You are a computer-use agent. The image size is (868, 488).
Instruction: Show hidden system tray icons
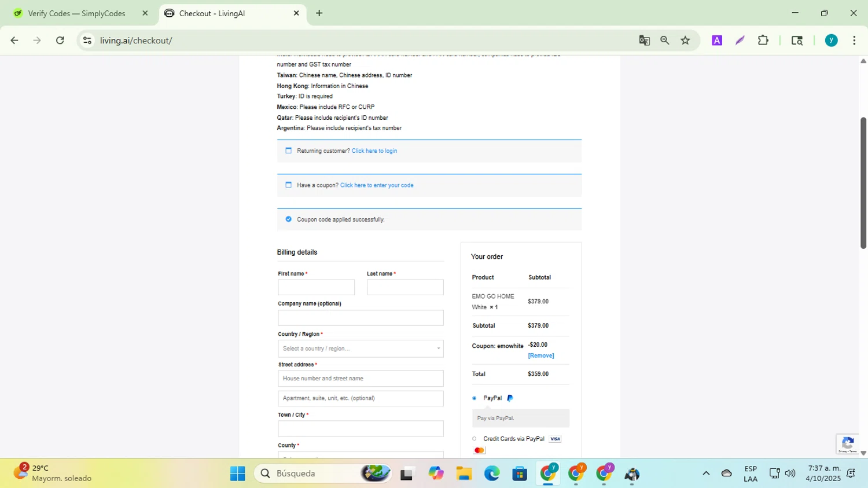706,474
